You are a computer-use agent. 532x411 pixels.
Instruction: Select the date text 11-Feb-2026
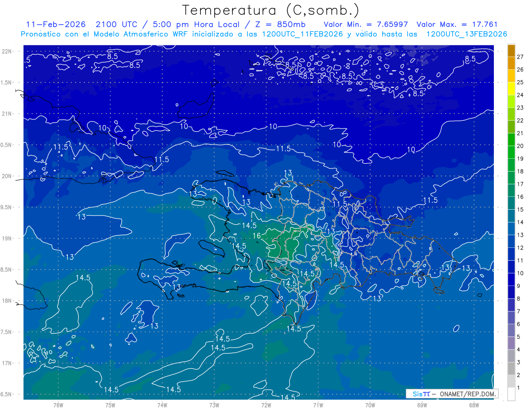(57, 24)
